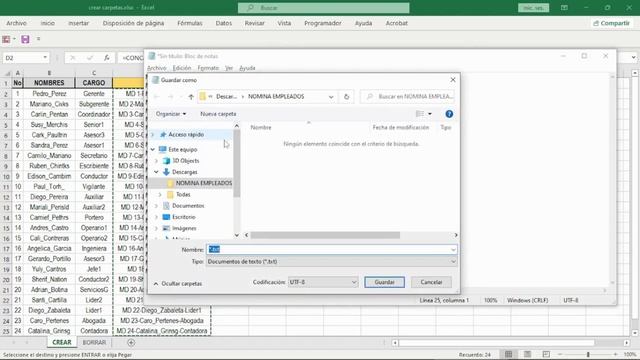Click the zoom out minus in Excel status bar
Image resolution: width=640 pixels, height=360 pixels.
tap(560, 354)
